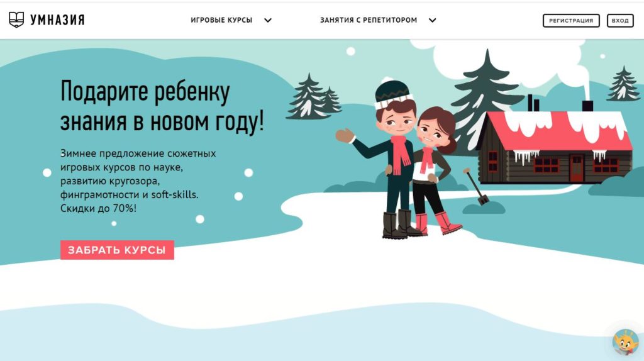Click the shovel stuck in snow
Screen dimensions: 644x361
click(x=477, y=186)
